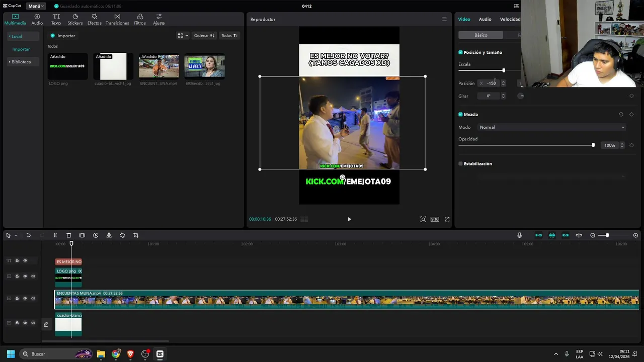Screen dimensions: 644x362
Task: Click the Escala slider handle
Action: point(504,70)
